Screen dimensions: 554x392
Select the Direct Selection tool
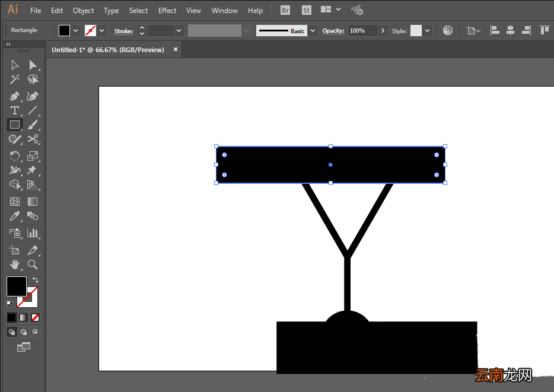tap(33, 65)
